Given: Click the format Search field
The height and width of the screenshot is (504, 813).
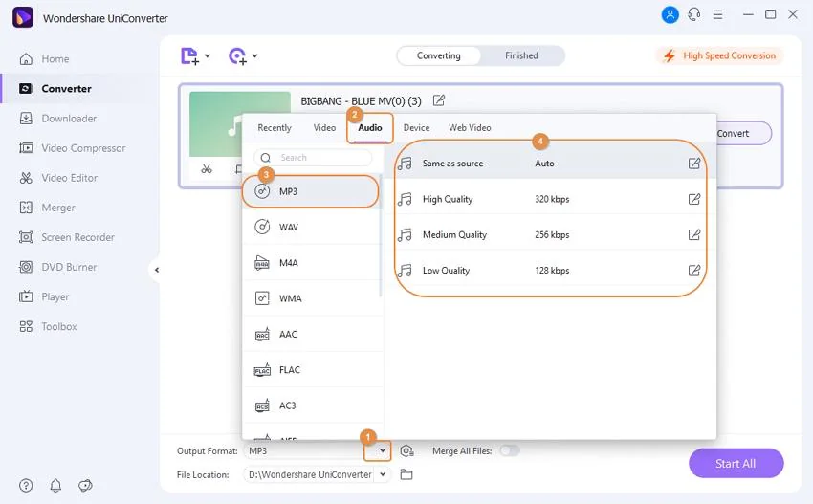Looking at the screenshot, I should [313, 158].
